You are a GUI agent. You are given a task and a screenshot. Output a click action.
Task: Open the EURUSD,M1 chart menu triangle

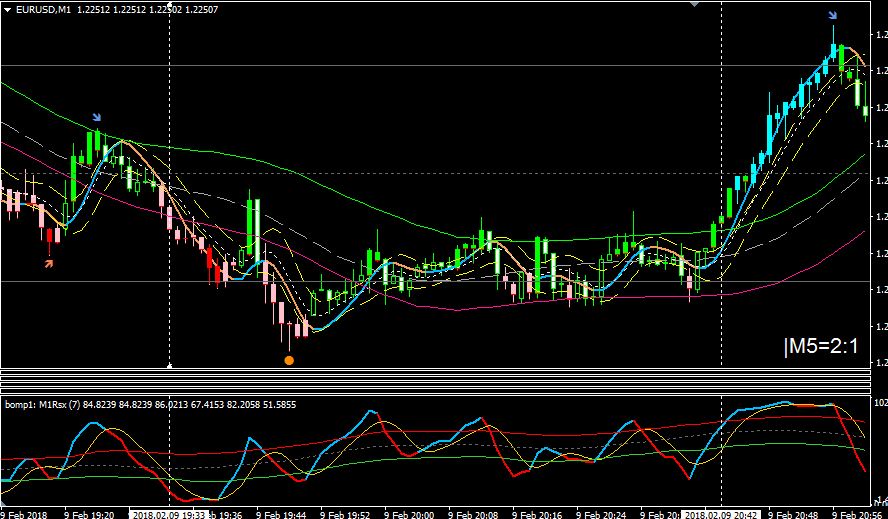(7, 10)
